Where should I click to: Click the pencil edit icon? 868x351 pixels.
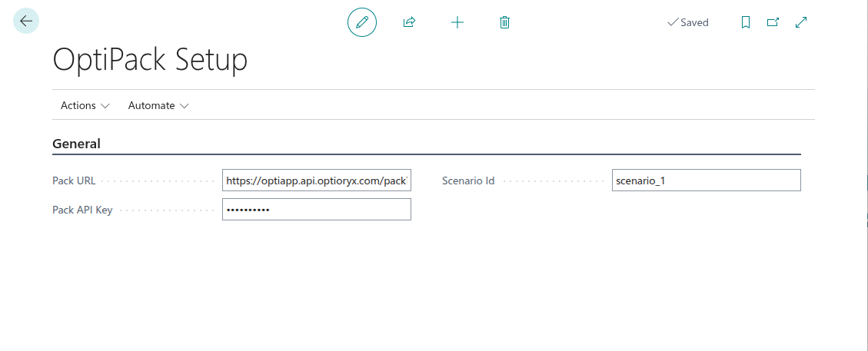point(362,22)
